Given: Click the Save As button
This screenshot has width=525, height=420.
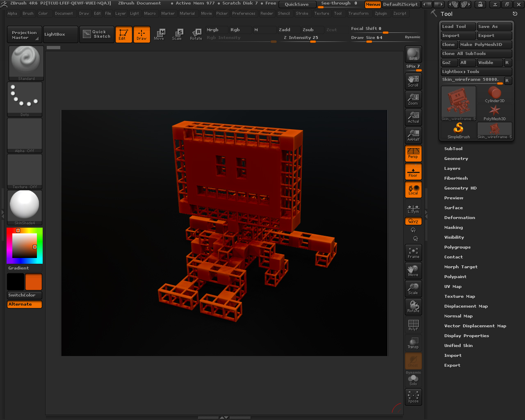Looking at the screenshot, I should click(495, 27).
